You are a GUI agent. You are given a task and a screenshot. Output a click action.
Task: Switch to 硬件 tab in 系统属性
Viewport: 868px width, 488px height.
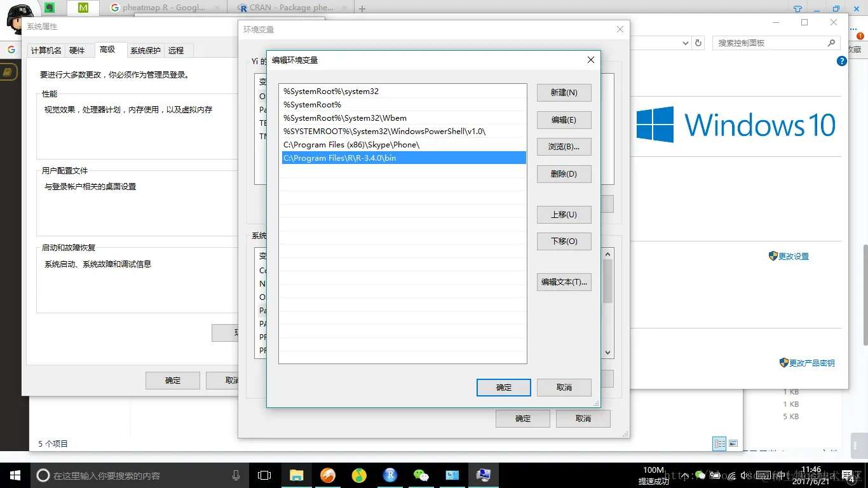(x=77, y=51)
